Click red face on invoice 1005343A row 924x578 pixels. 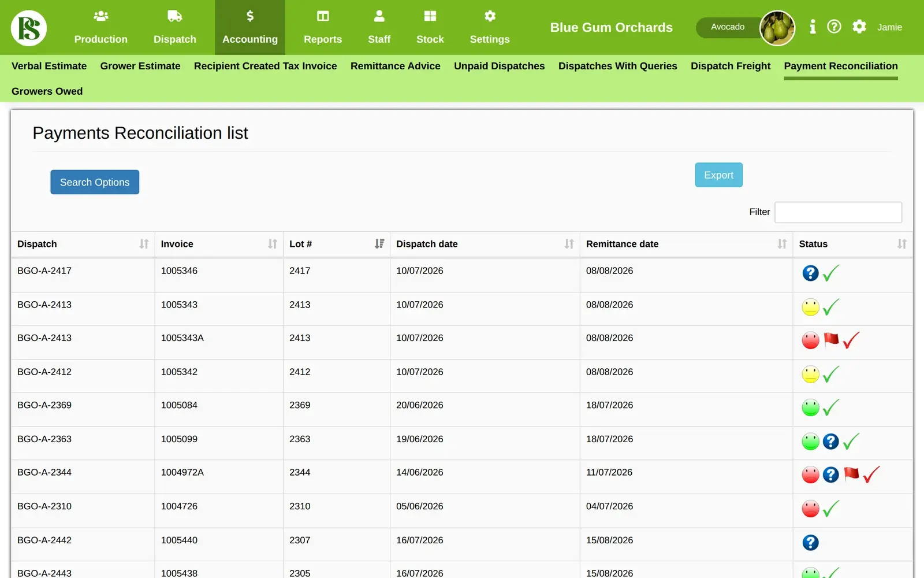(x=810, y=340)
